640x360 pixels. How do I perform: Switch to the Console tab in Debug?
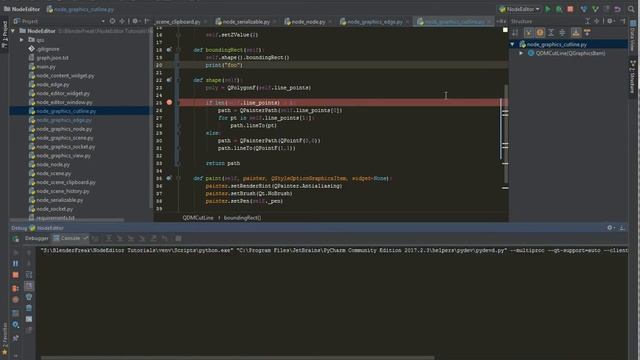(x=70, y=238)
